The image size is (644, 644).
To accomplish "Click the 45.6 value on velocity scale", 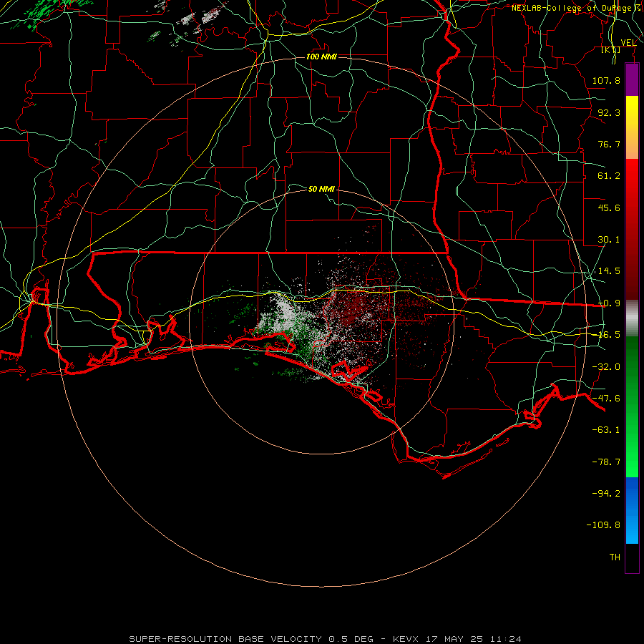I will click(x=609, y=208).
